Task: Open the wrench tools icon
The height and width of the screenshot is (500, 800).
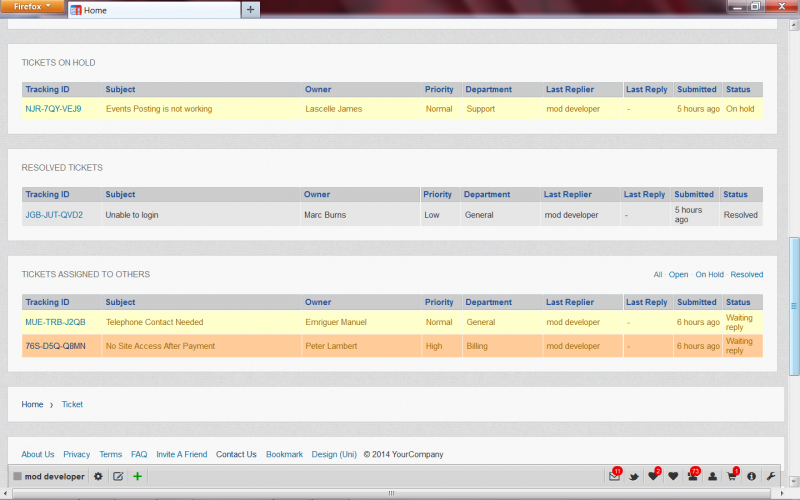Action: pos(771,477)
